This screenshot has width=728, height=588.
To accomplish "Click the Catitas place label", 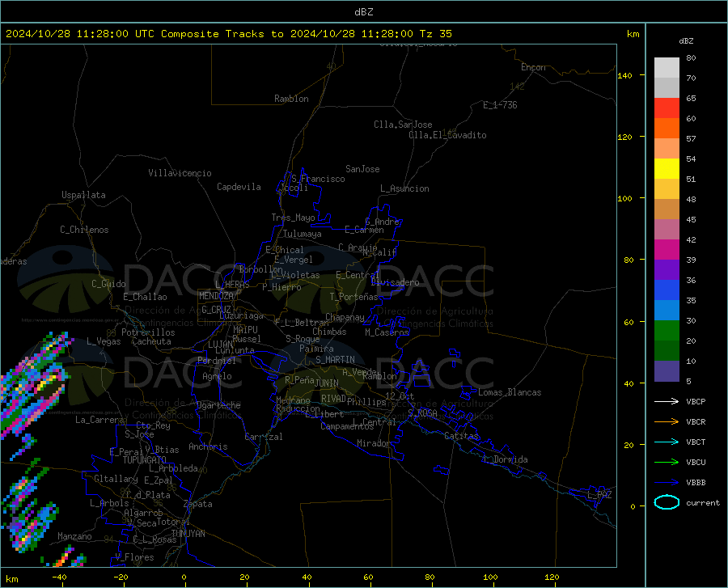I will tap(461, 436).
